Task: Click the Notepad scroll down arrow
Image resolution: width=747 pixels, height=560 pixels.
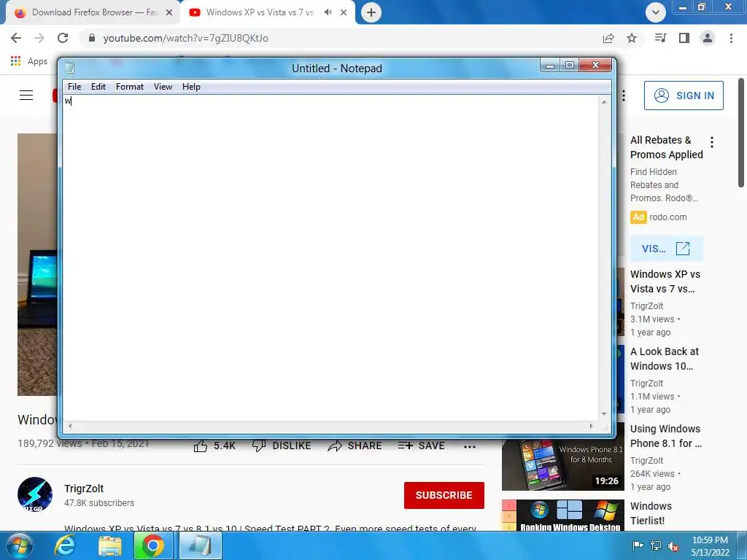Action: tap(604, 414)
